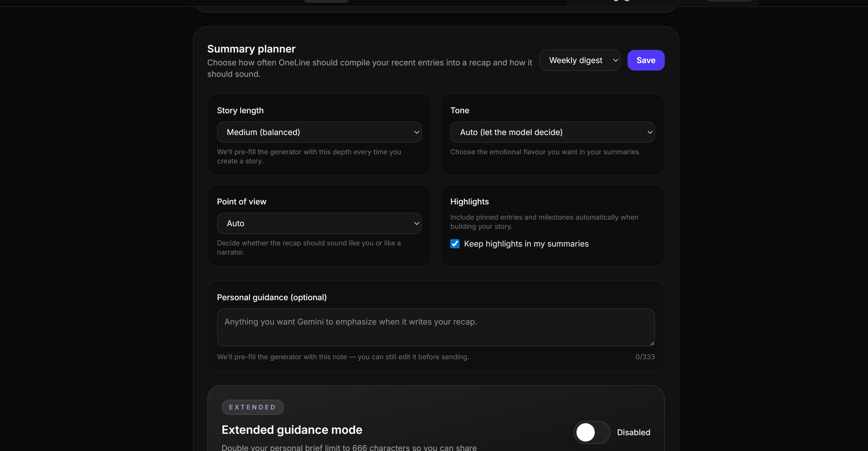
Task: Click the Highlights section heading
Action: [469, 202]
